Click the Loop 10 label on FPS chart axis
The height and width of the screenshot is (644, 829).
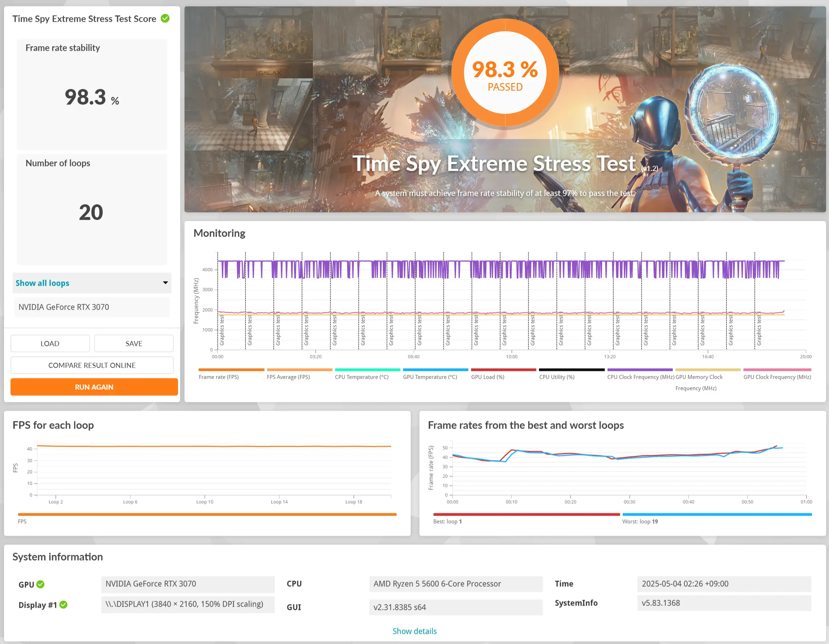204,501
